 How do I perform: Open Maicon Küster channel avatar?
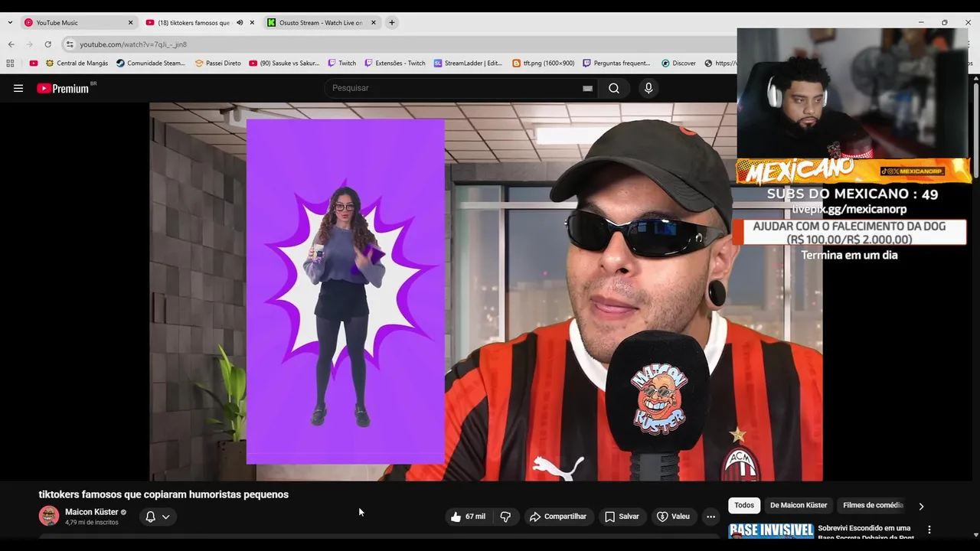tap(49, 516)
